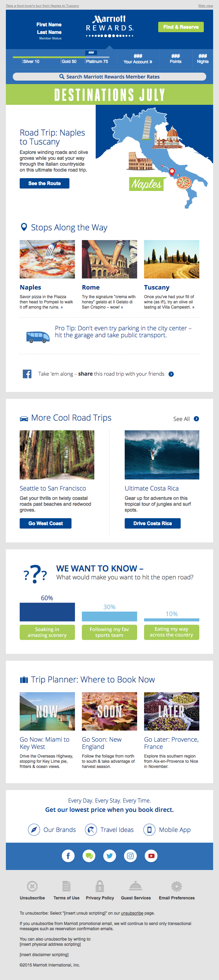The height and width of the screenshot is (980, 219).
Task: Click the Find & Reserve button
Action: pyautogui.click(x=181, y=27)
